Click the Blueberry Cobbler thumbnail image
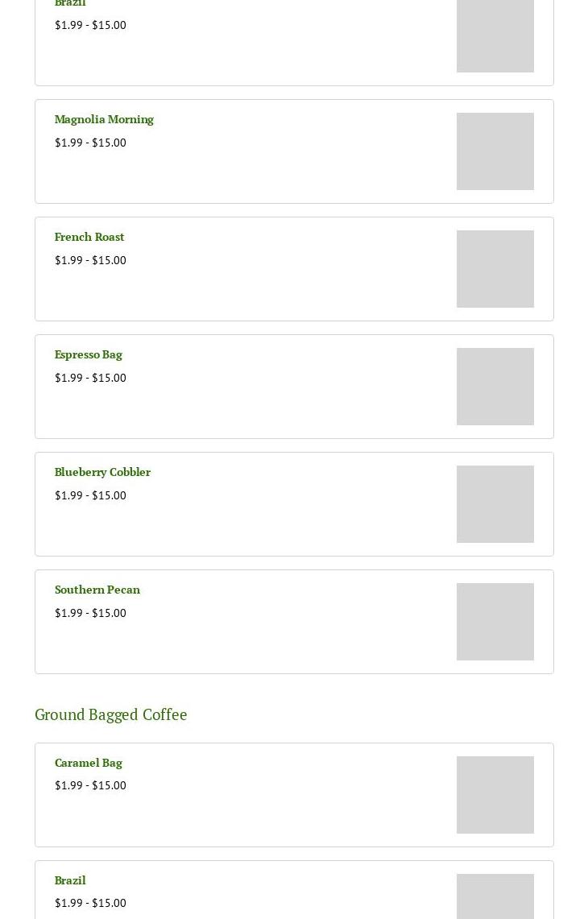This screenshot has height=919, width=588. click(x=495, y=504)
